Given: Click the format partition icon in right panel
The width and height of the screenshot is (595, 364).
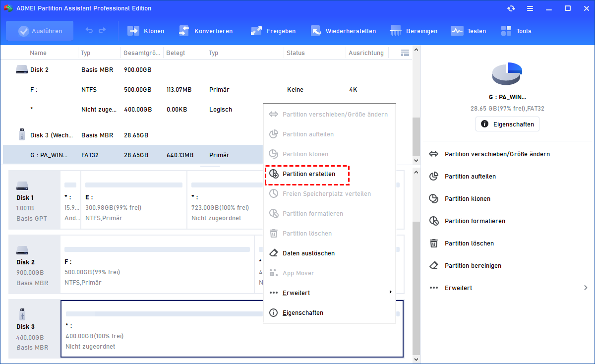Looking at the screenshot, I should [434, 221].
